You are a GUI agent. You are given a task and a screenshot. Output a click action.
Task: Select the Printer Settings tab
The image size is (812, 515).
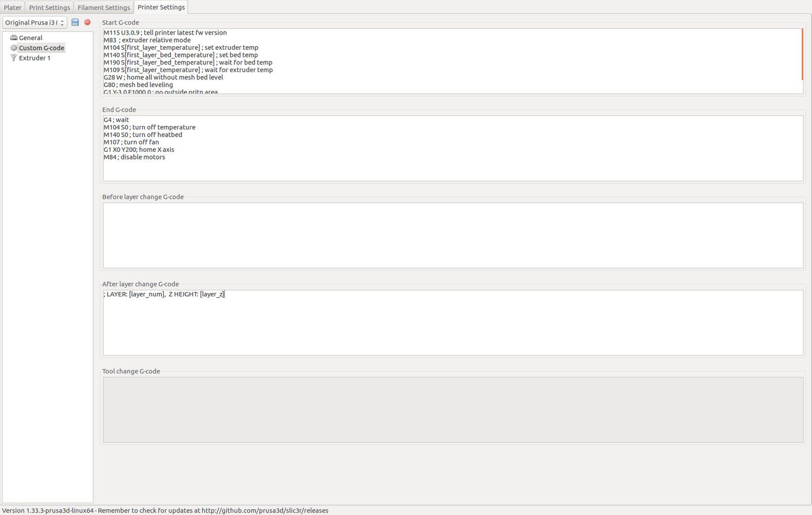coord(161,7)
